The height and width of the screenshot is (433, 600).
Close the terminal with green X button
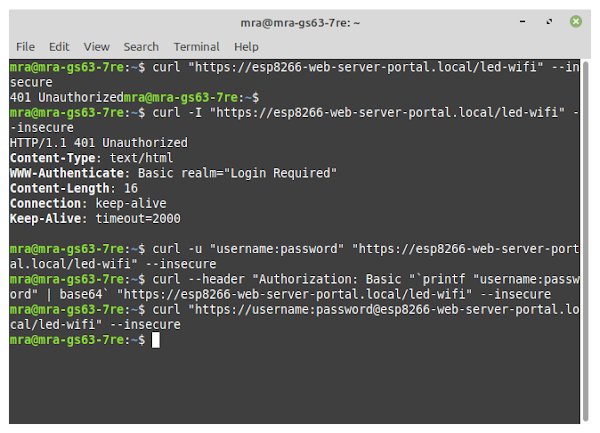click(x=576, y=21)
